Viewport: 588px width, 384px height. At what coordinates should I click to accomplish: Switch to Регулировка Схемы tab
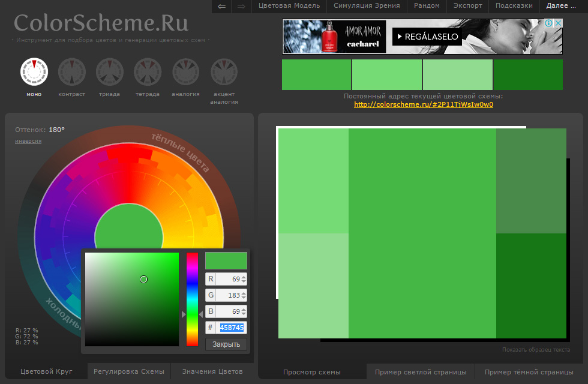129,371
